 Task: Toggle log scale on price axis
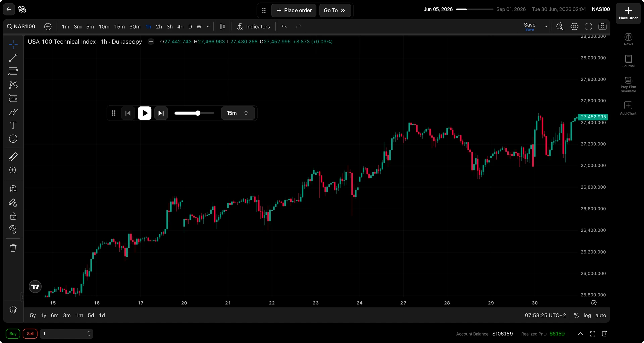pos(587,315)
